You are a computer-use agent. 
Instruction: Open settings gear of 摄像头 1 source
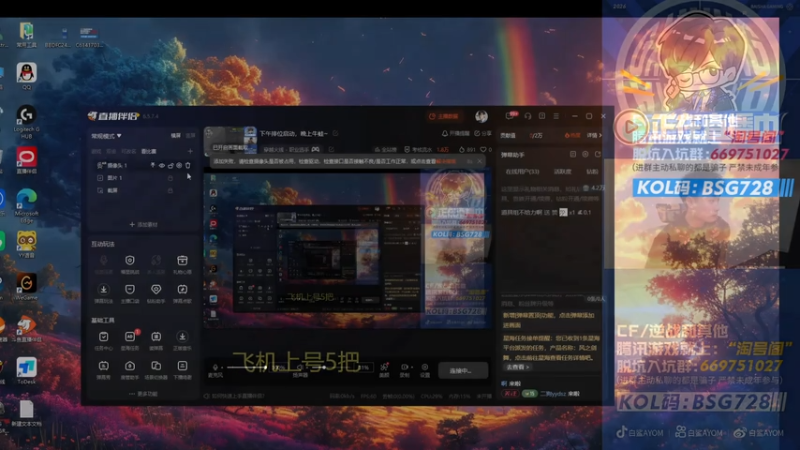(x=179, y=165)
